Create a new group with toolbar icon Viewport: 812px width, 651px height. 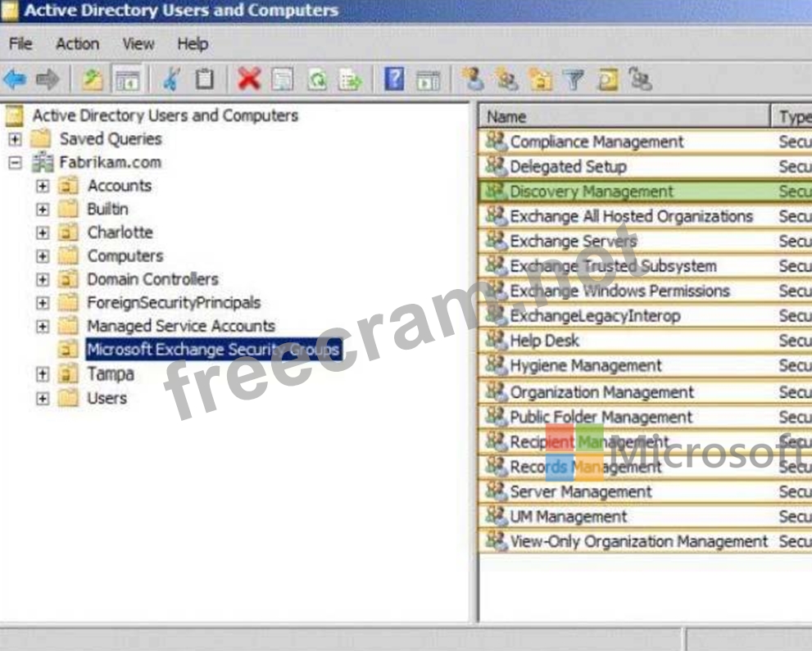(506, 79)
